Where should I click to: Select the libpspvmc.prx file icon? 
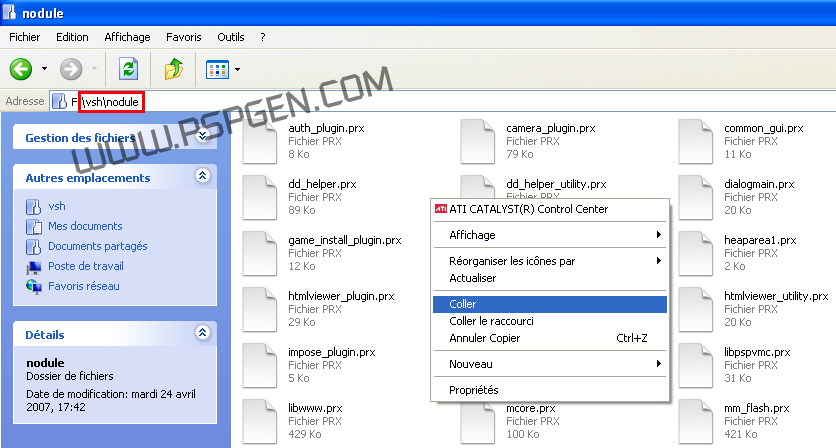coord(695,365)
